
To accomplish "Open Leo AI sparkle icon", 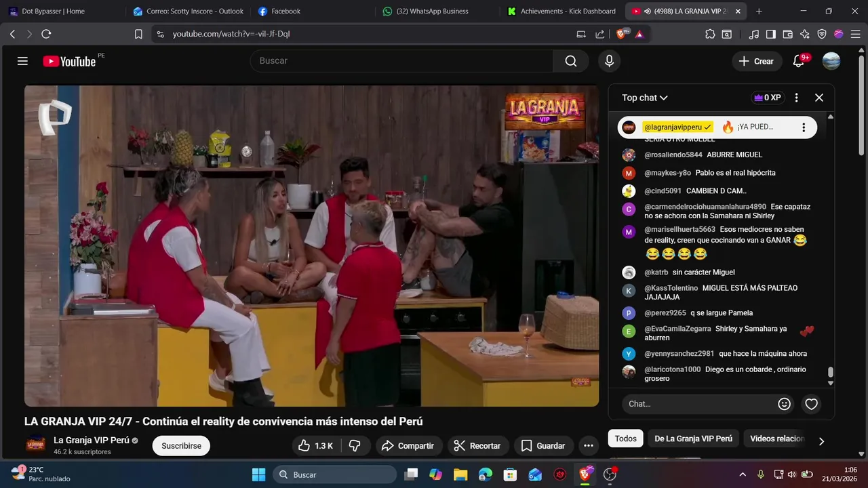I will [x=805, y=34].
